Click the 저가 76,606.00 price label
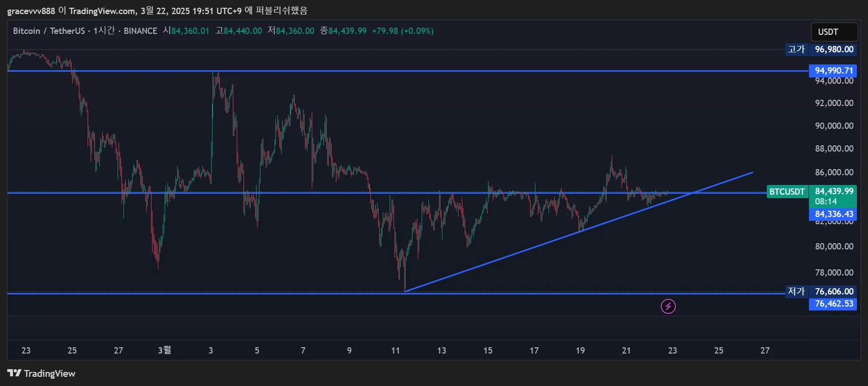Viewport: 868px width, 386px height. [x=821, y=292]
